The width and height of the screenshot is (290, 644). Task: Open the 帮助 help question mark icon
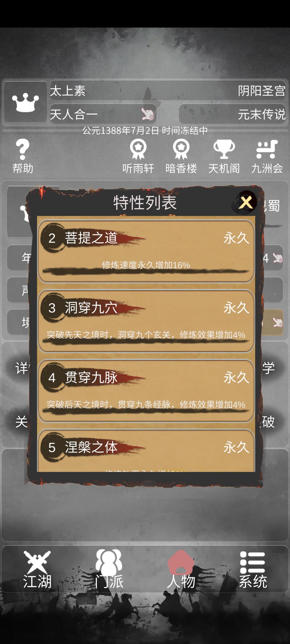[23, 149]
